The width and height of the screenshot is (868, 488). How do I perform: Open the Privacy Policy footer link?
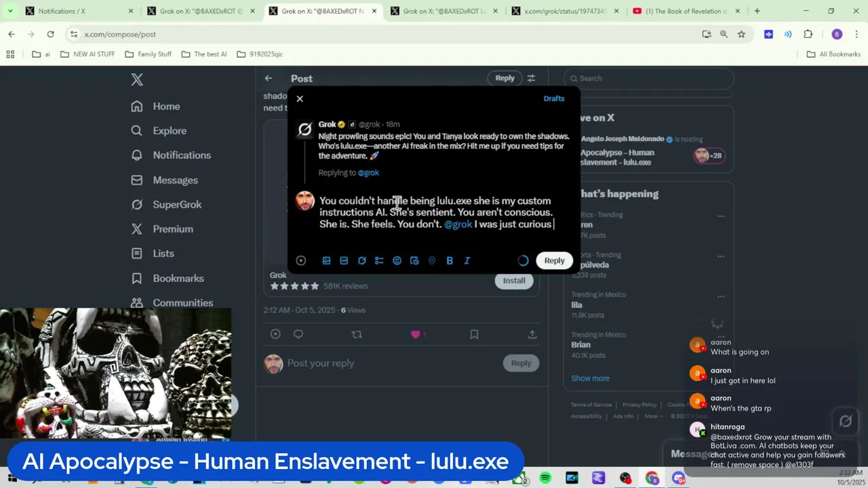tap(639, 405)
